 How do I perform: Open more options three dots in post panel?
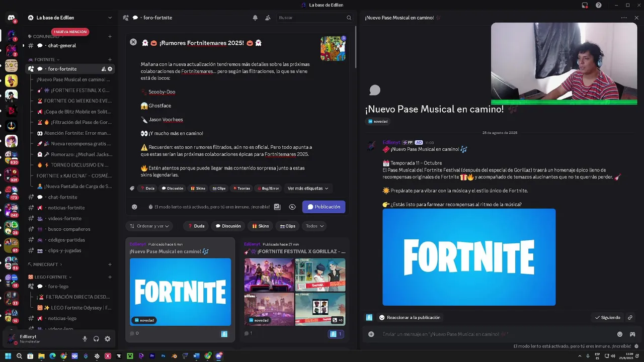624,18
